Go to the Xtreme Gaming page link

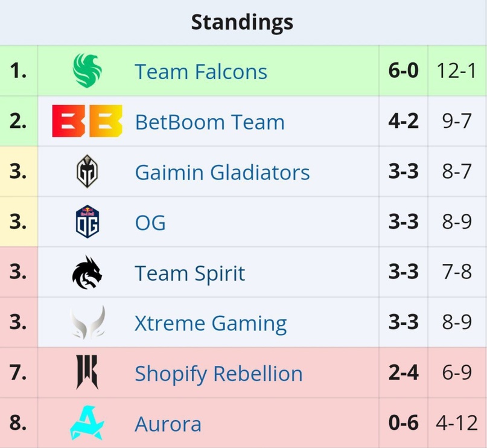pos(211,324)
